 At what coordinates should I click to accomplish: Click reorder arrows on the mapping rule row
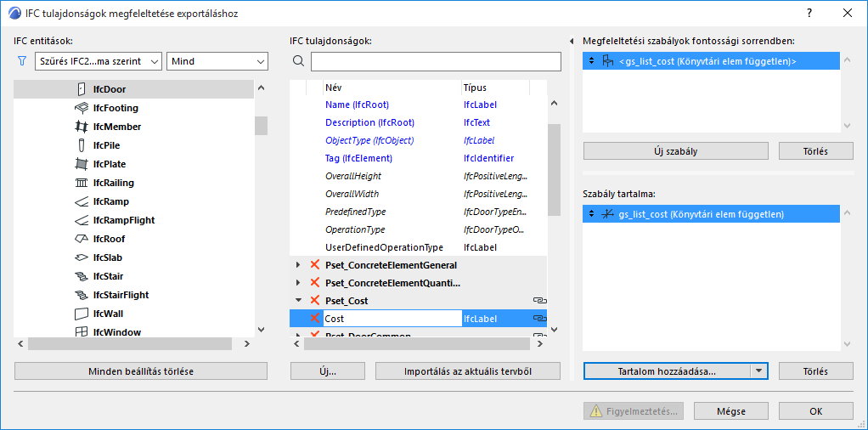[592, 61]
